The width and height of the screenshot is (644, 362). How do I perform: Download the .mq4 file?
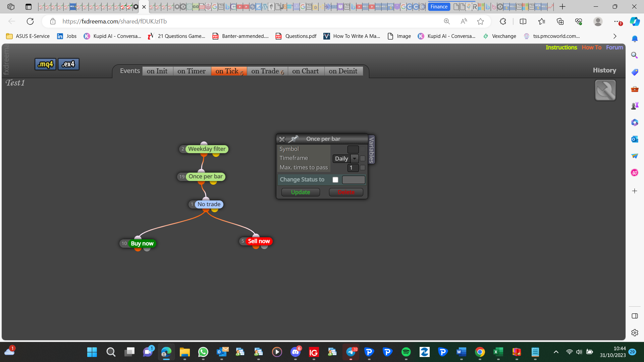pyautogui.click(x=45, y=64)
